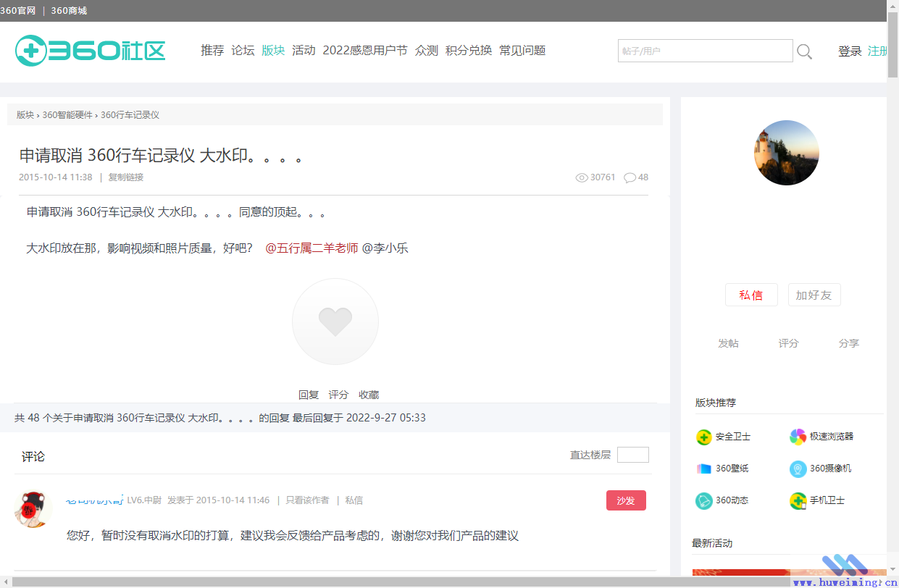Select the sidebar 评分 tab
The image size is (899, 588).
[788, 343]
